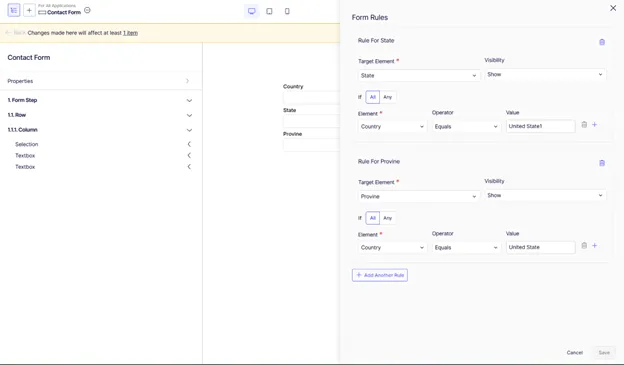624x365 pixels.
Task: Add a condition to State rule
Action: tap(594, 125)
